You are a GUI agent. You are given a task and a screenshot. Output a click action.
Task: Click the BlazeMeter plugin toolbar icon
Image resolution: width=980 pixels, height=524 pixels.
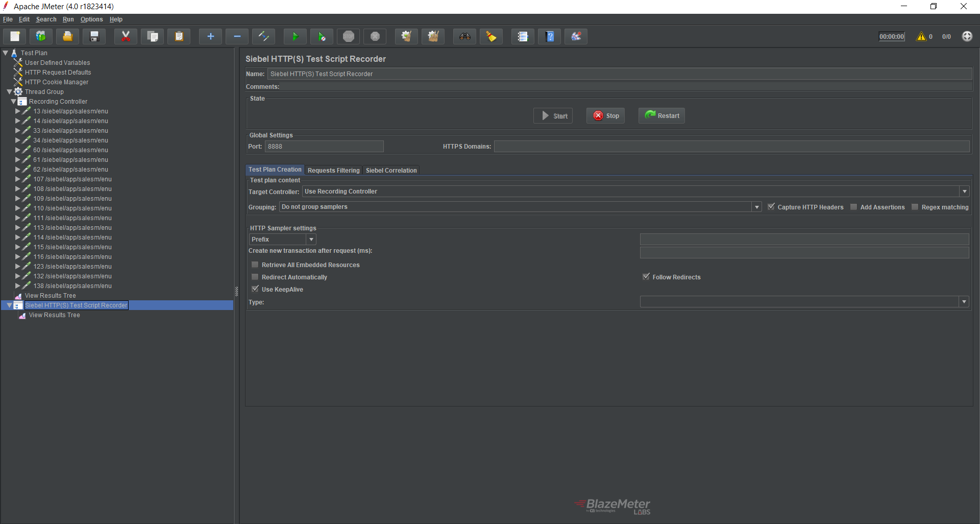576,36
